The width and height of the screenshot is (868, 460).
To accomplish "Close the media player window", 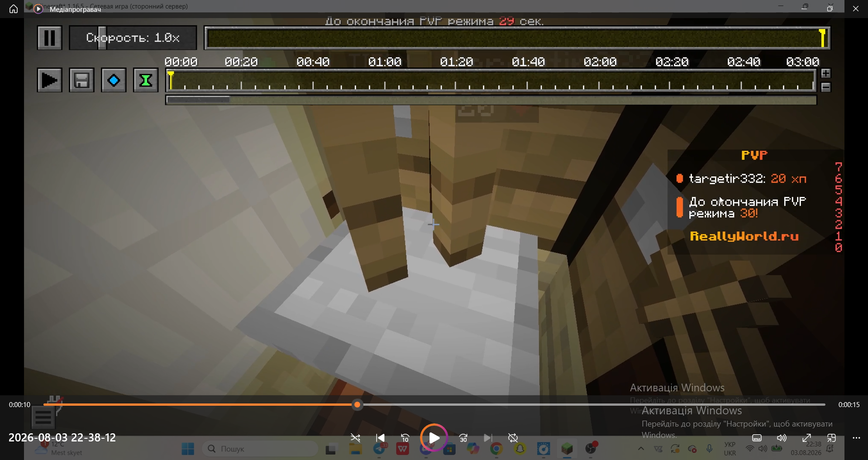I will pos(856,9).
